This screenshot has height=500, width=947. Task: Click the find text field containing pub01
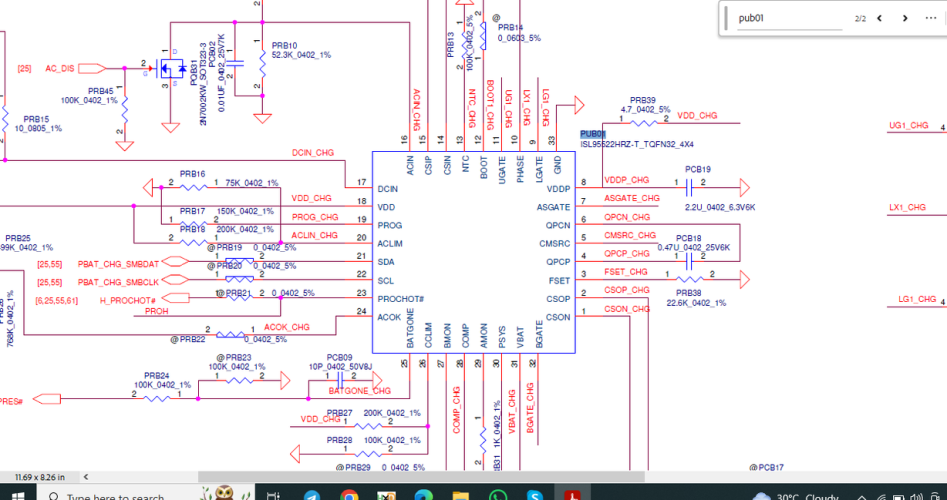click(x=790, y=18)
